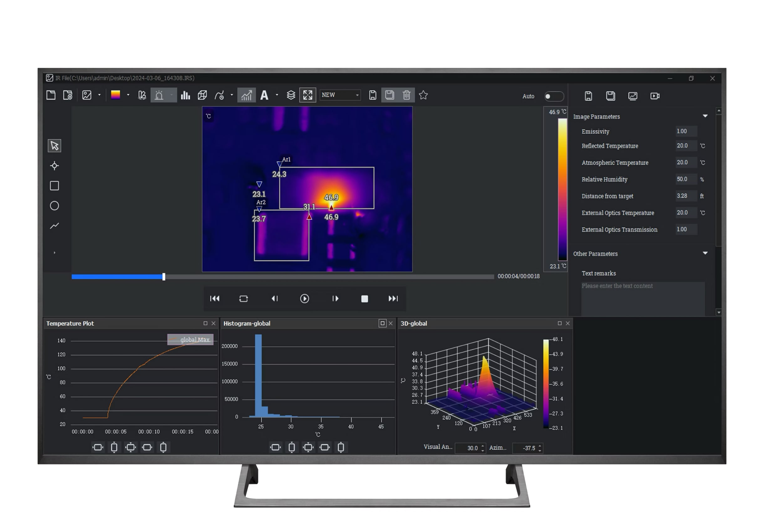
Task: Open the histogram bar chart
Action: tap(185, 95)
